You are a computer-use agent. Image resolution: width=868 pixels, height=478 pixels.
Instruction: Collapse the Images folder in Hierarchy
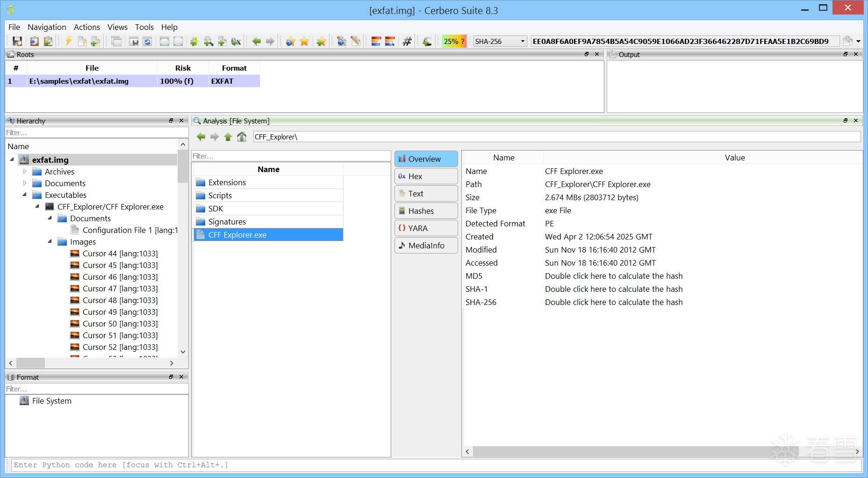pos(50,242)
